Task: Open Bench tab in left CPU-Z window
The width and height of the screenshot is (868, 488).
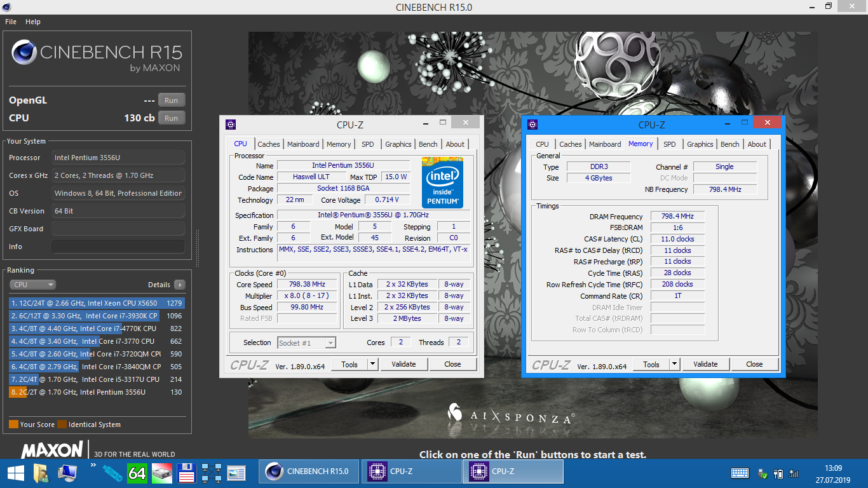Action: pos(428,144)
